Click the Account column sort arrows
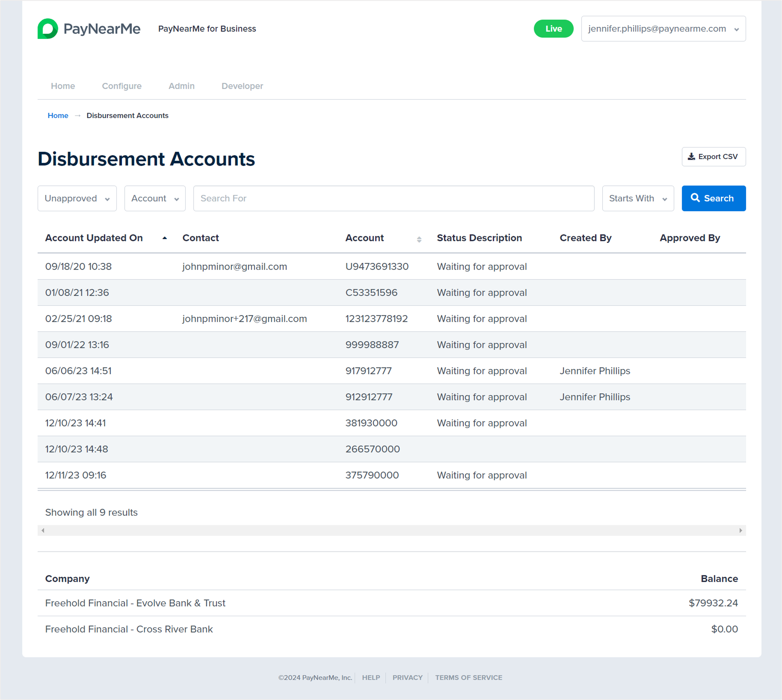 tap(419, 239)
